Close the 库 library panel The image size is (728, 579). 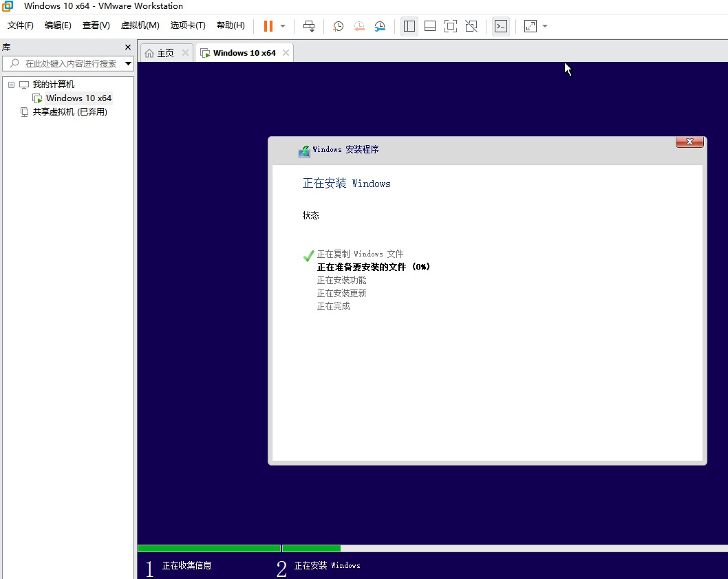click(x=128, y=47)
